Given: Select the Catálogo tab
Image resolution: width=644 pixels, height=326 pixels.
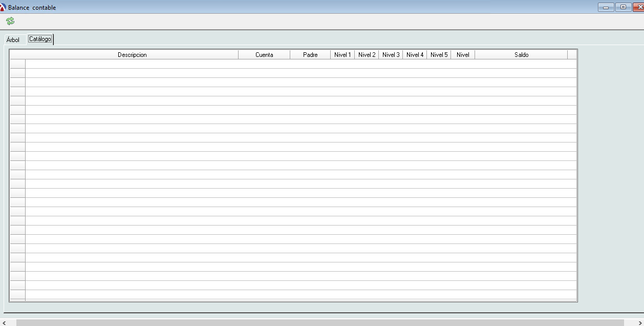Looking at the screenshot, I should tap(40, 39).
